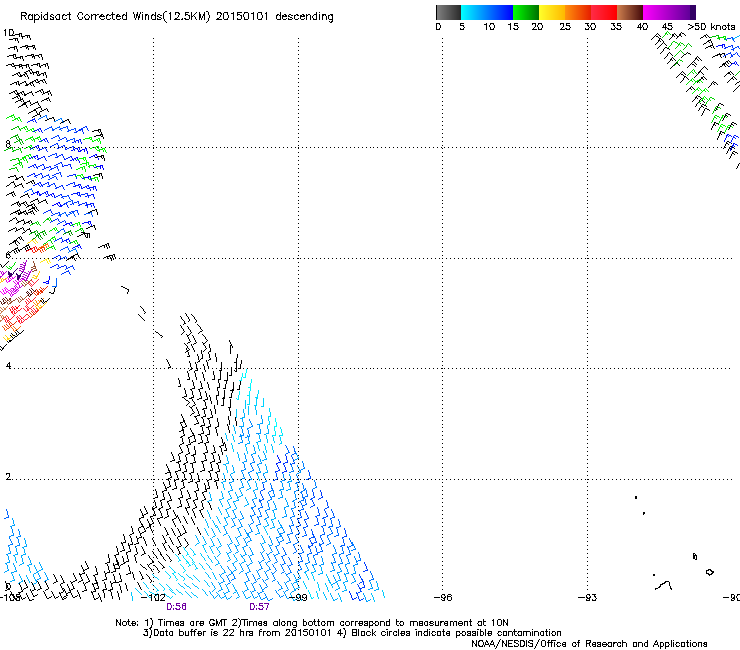Select the orange 25-30 knots legend segment
740x650 pixels.
[x=578, y=12]
